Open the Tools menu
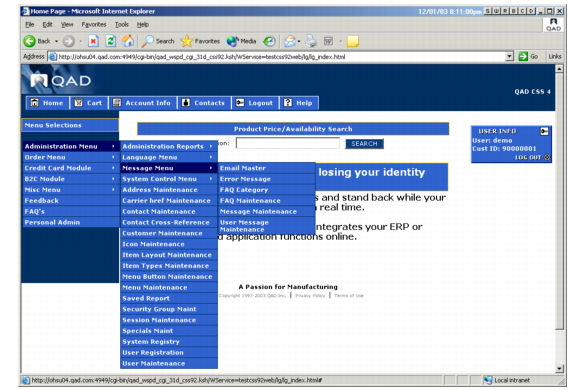Viewport: 585px width, 390px height. 122,25
